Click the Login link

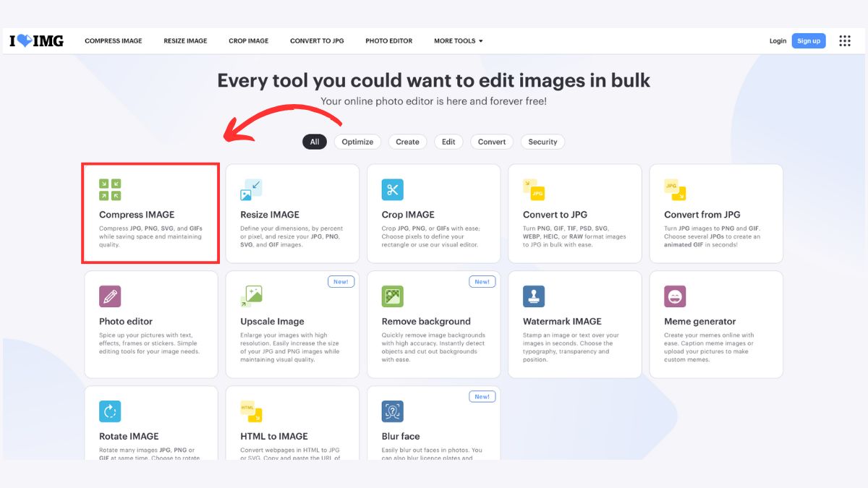[778, 41]
